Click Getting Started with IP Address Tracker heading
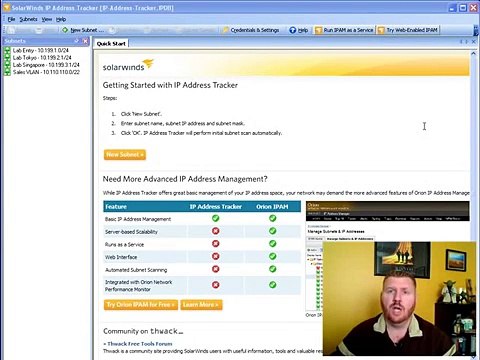Viewport: 480px width, 360px height. pos(170,85)
